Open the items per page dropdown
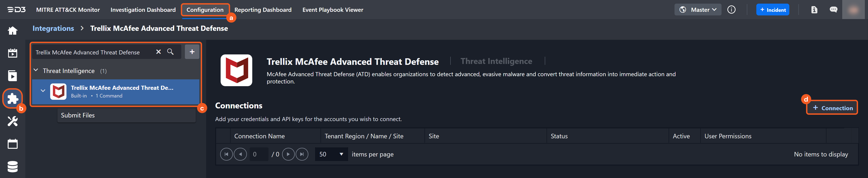 point(331,154)
